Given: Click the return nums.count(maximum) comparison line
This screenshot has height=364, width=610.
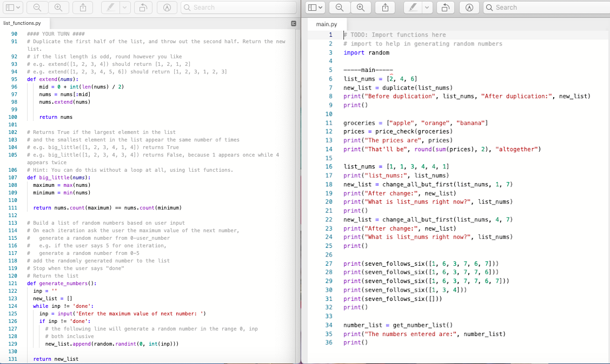Looking at the screenshot, I should [x=108, y=208].
